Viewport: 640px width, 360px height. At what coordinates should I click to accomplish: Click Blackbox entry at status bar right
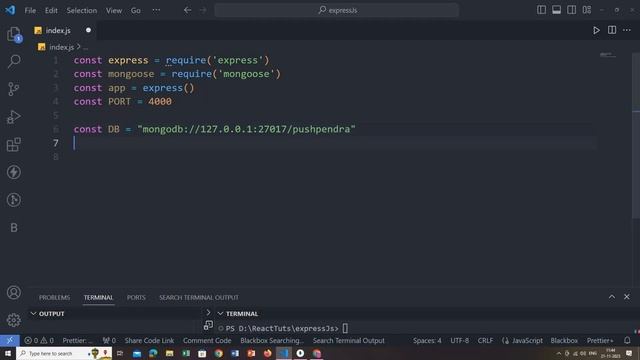click(x=564, y=340)
